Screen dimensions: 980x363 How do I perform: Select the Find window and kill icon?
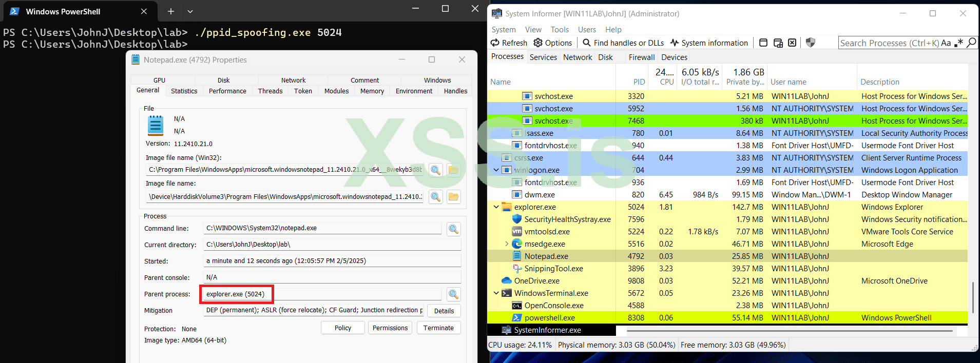792,43
